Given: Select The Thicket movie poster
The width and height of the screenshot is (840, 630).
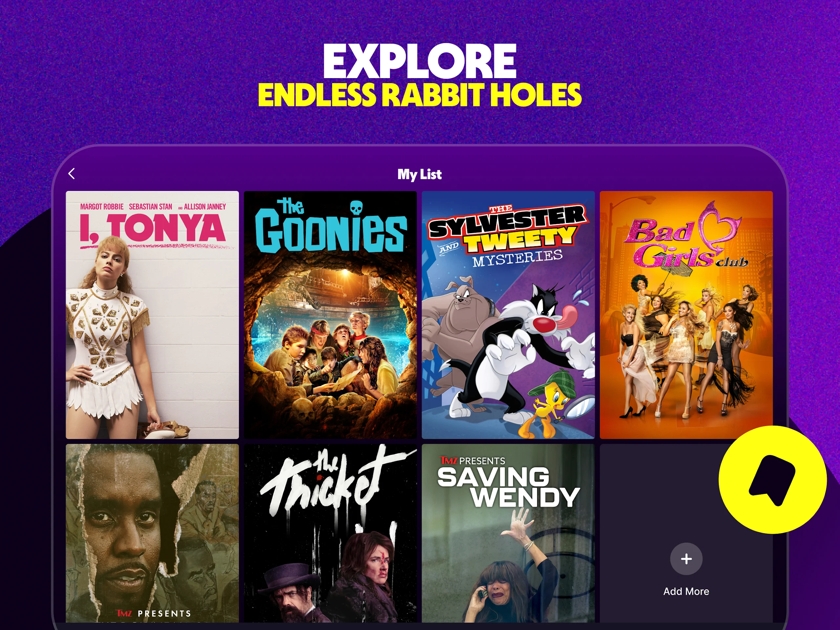Looking at the screenshot, I should [330, 533].
